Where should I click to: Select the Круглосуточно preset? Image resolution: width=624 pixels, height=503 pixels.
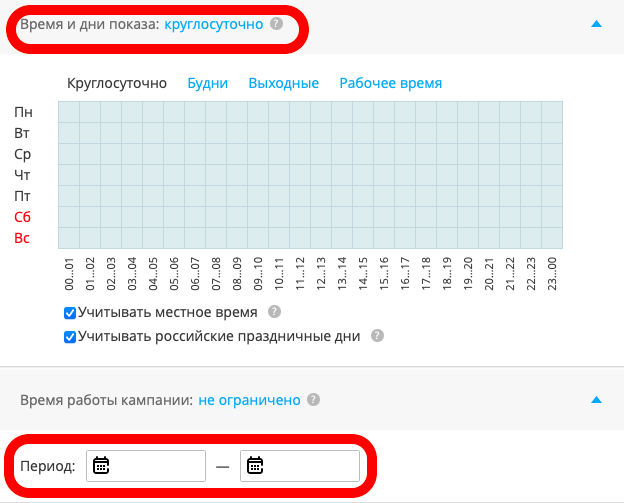pos(117,83)
